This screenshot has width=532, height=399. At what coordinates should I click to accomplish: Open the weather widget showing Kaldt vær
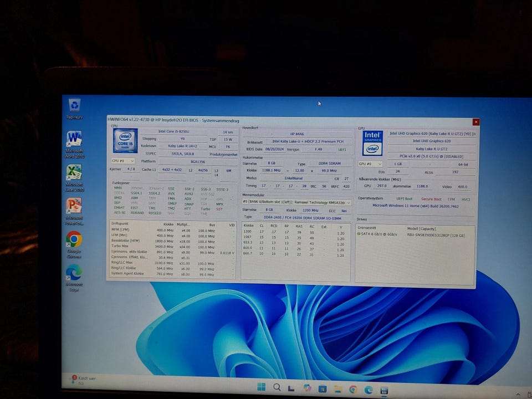click(83, 380)
